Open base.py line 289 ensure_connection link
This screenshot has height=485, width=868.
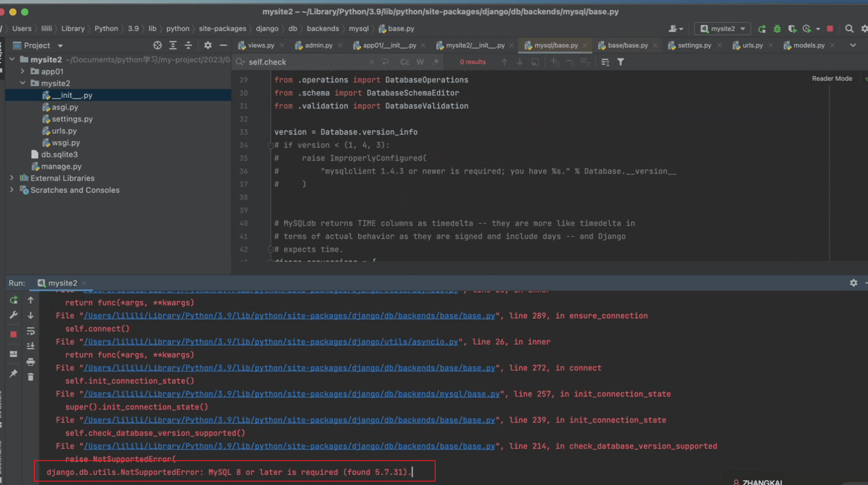click(x=289, y=316)
